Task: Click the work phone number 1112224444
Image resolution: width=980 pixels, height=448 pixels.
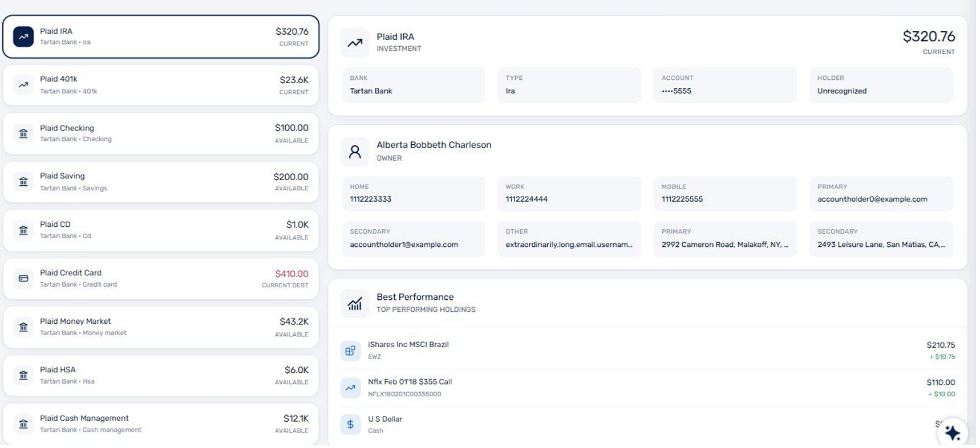Action: [x=527, y=199]
